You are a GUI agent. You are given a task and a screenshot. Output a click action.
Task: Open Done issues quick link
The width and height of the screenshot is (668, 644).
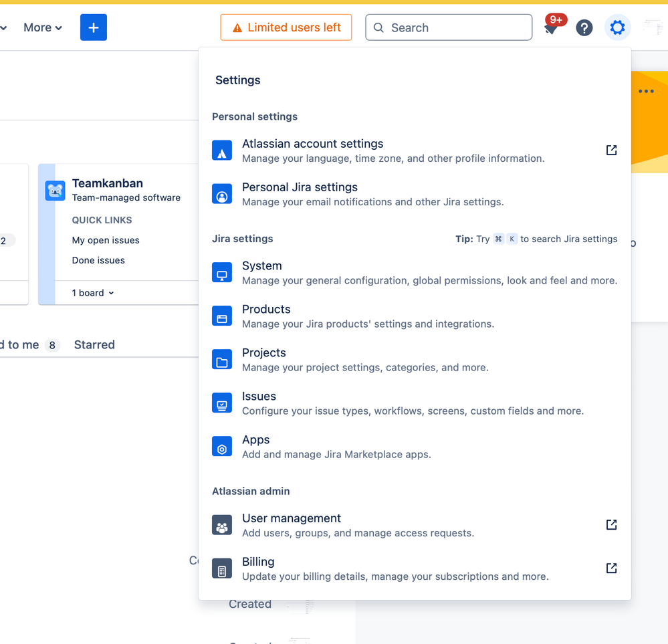coord(98,260)
